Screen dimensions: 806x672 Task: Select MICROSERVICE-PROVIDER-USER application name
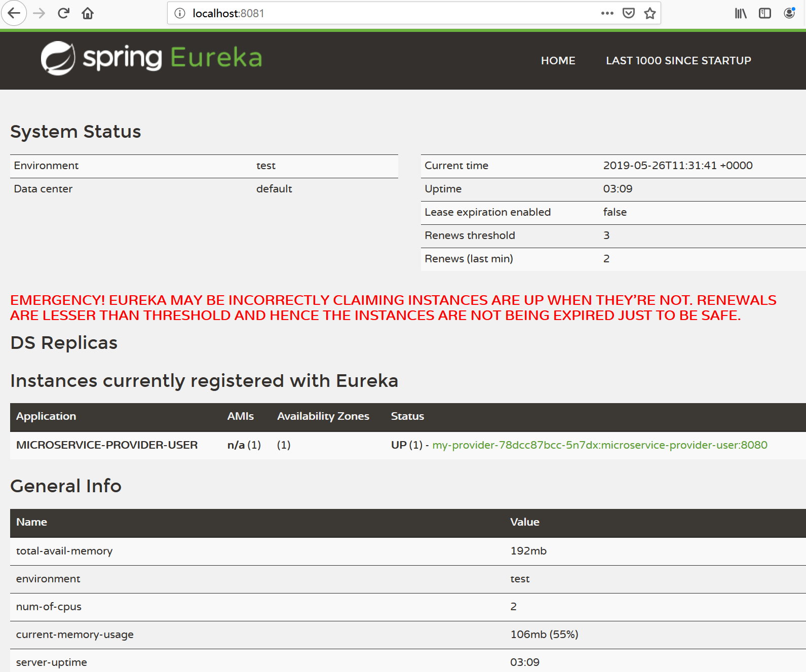coord(107,445)
